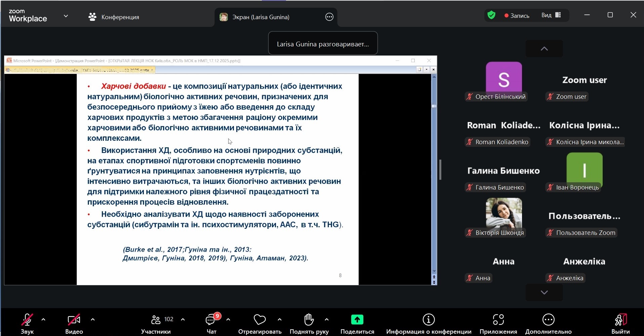Click the slide vertical scrollbar
Viewport: 644px width, 336px height.
(x=434, y=168)
